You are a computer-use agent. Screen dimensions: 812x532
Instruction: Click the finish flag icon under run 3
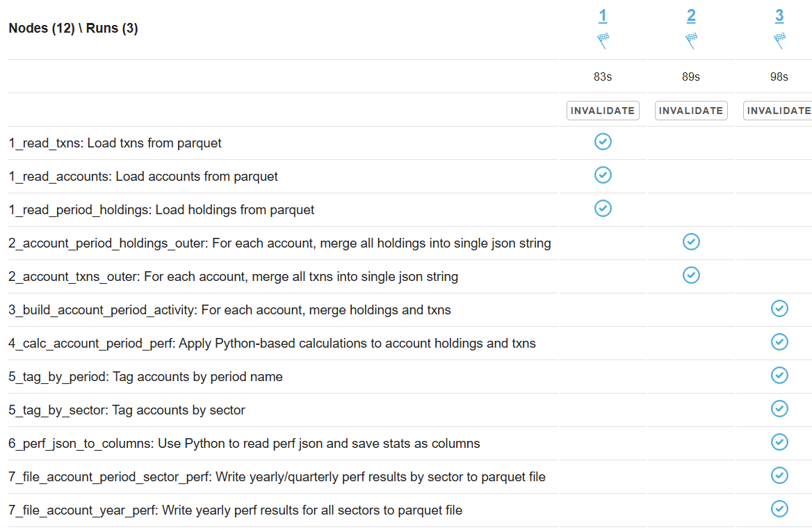(779, 40)
